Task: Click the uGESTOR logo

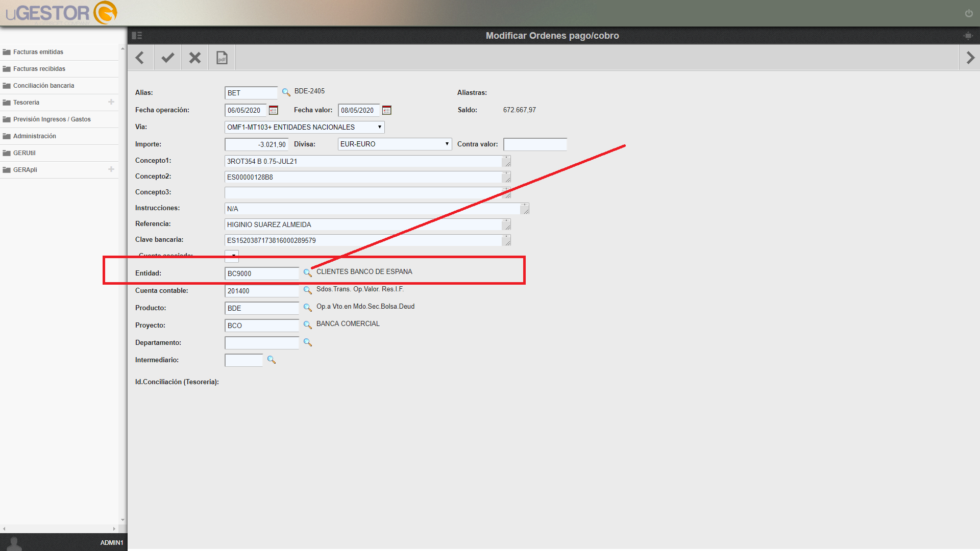Action: click(x=61, y=13)
